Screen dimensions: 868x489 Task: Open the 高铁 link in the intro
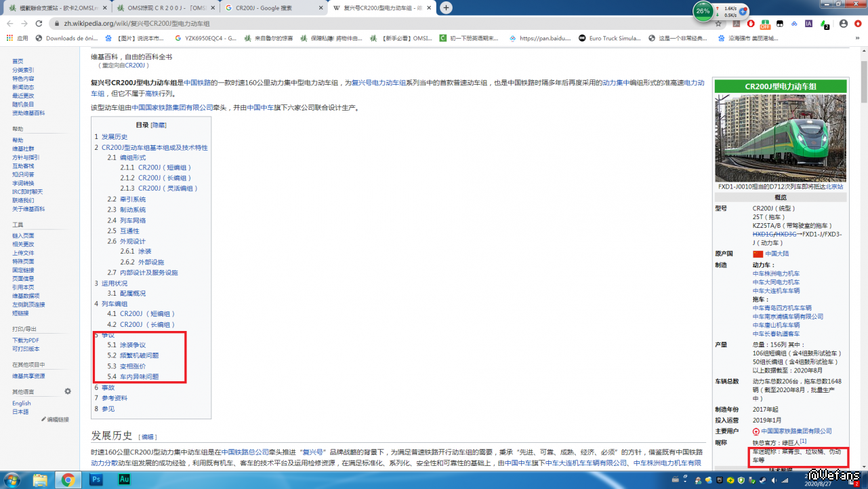click(151, 94)
